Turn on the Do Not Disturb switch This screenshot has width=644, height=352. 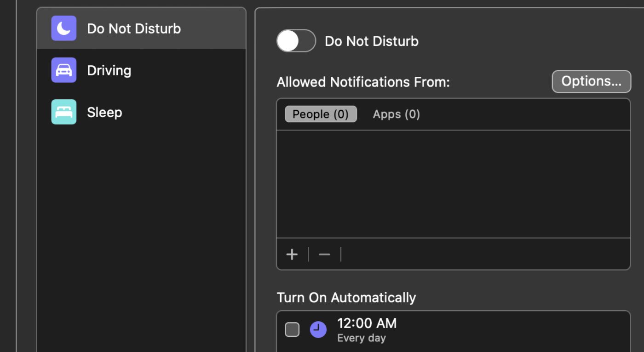296,41
